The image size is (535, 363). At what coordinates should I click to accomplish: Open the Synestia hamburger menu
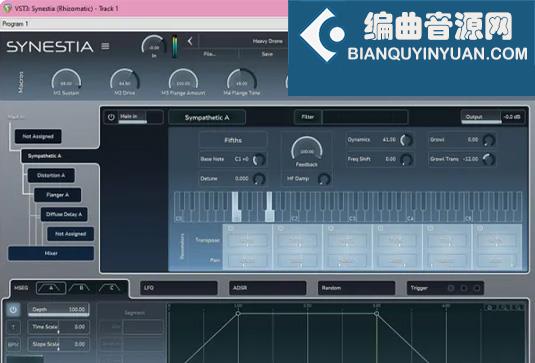[x=105, y=46]
